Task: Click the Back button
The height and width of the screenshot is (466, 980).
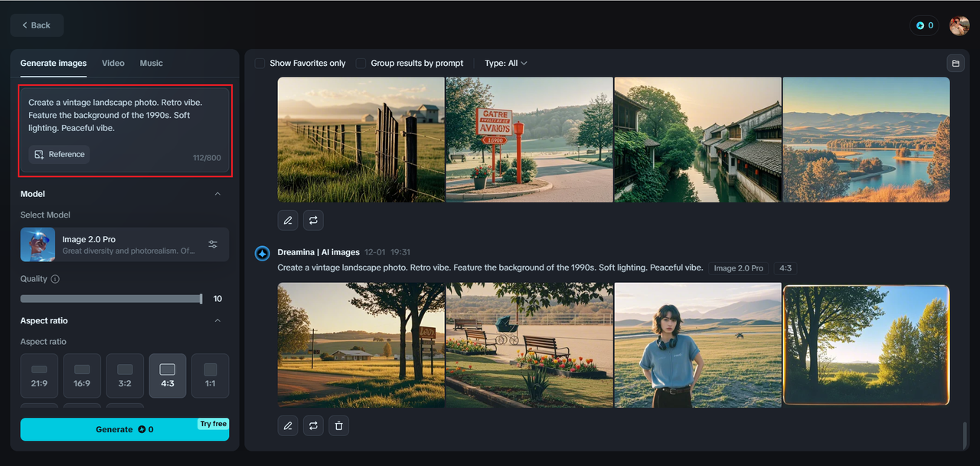Action: pos(37,25)
